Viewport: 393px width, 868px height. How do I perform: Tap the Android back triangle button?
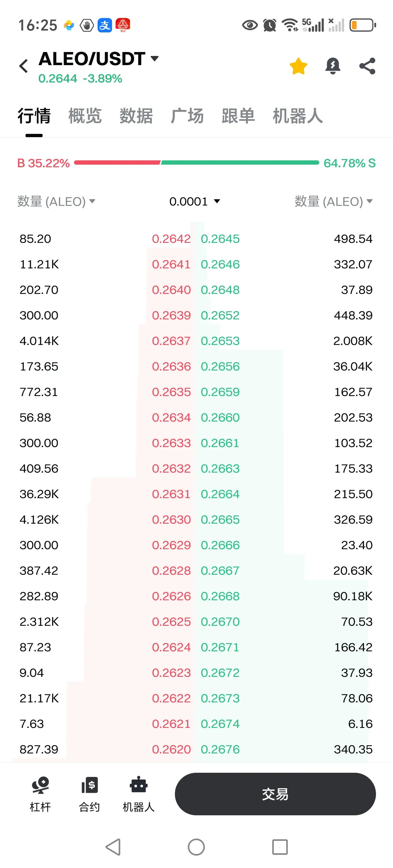point(113,847)
